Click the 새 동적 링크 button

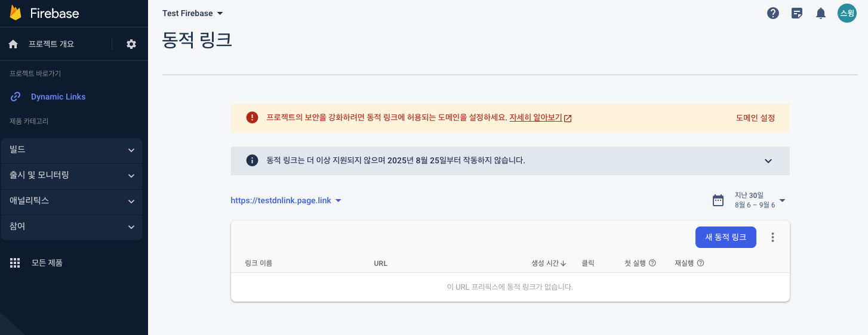point(725,237)
